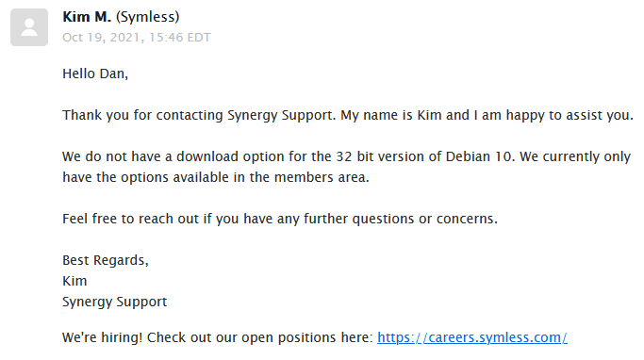Click the 'Thank you for contacting' sentence
The width and height of the screenshot is (644, 360).
142,115
